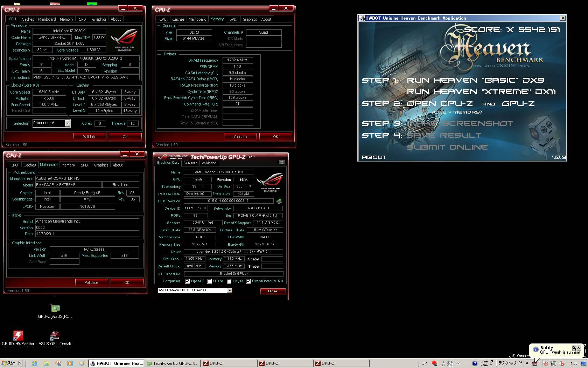Switch to the Sensors tab in GPU-Z
Viewport: 588px width, 368px height.
coord(190,163)
